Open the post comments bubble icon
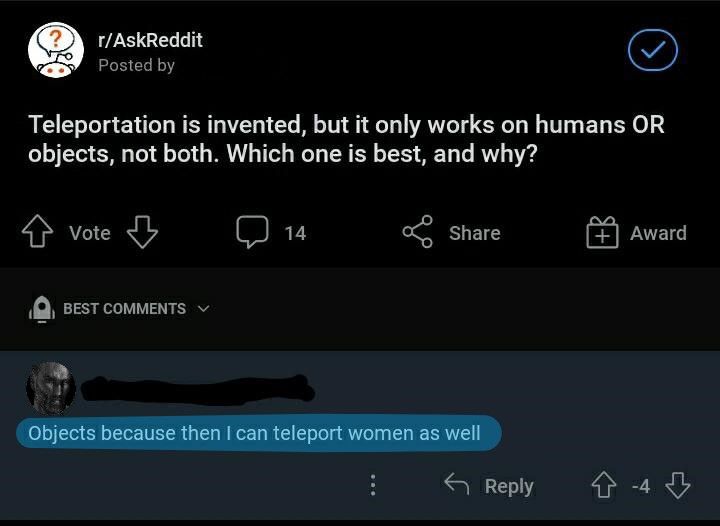720x526 pixels. click(251, 232)
